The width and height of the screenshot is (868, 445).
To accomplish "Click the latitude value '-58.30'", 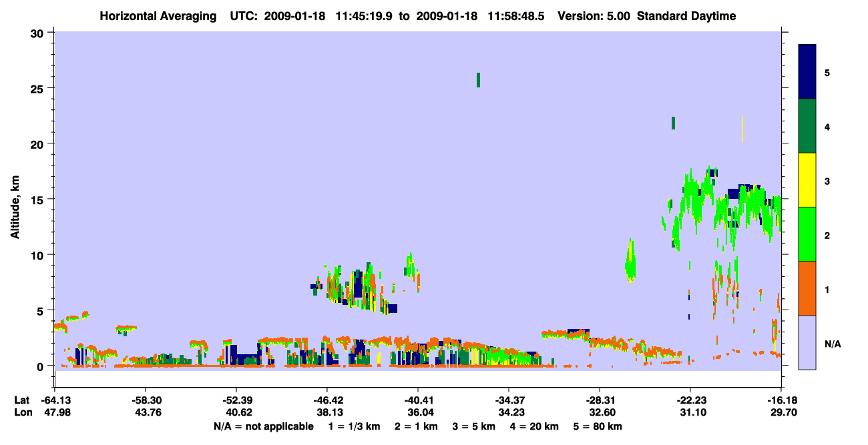I will coord(146,400).
